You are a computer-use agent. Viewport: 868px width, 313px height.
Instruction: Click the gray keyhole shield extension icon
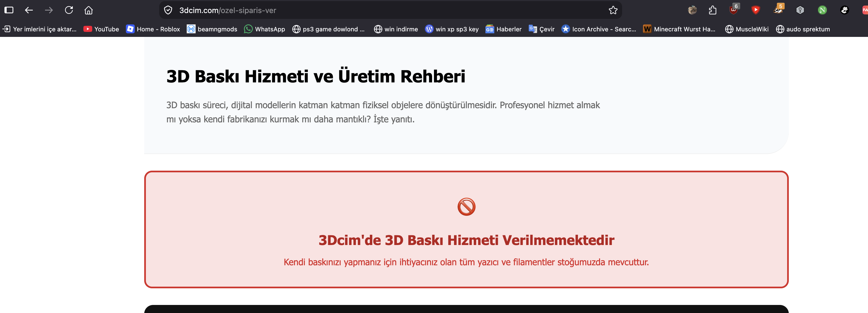(x=800, y=10)
